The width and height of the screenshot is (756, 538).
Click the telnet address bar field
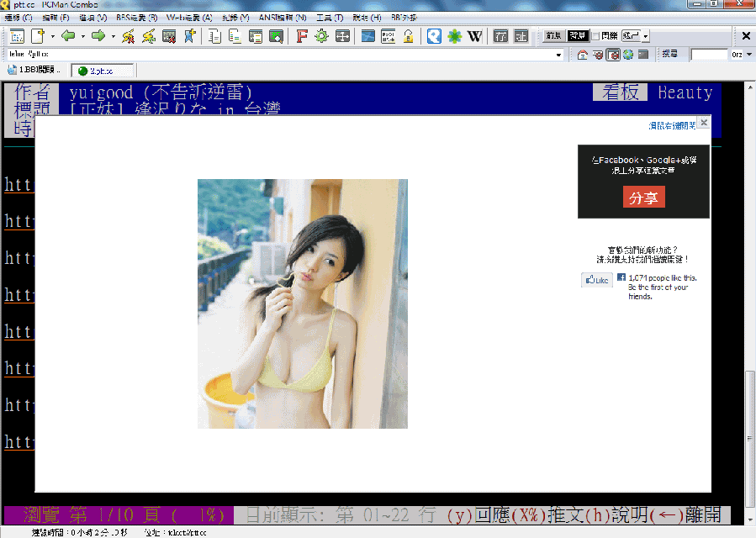[x=284, y=55]
